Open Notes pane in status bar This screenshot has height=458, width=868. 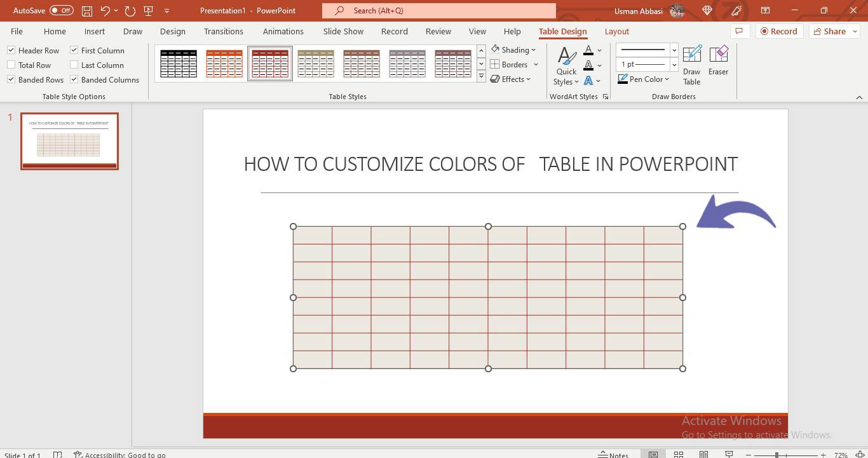[613, 455]
